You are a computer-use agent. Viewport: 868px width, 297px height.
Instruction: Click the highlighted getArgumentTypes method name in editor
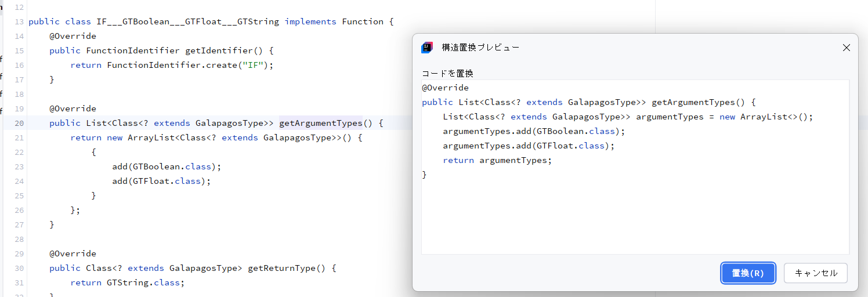(321, 123)
